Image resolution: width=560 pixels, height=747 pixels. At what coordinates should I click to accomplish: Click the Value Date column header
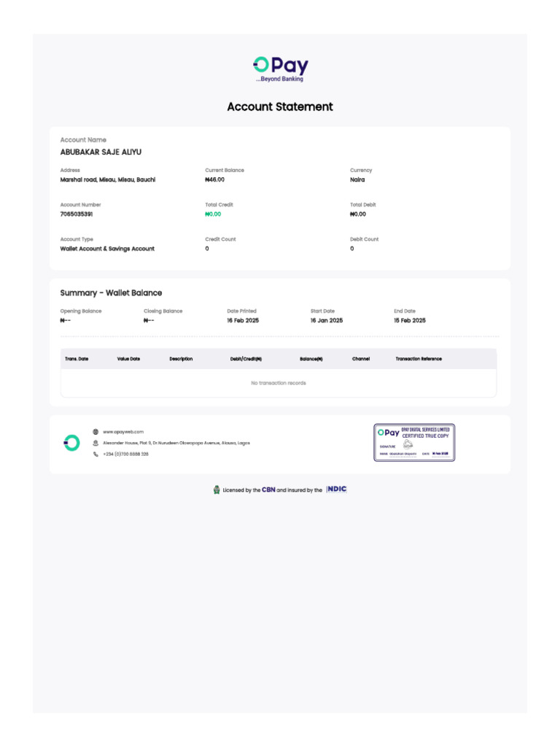128,359
